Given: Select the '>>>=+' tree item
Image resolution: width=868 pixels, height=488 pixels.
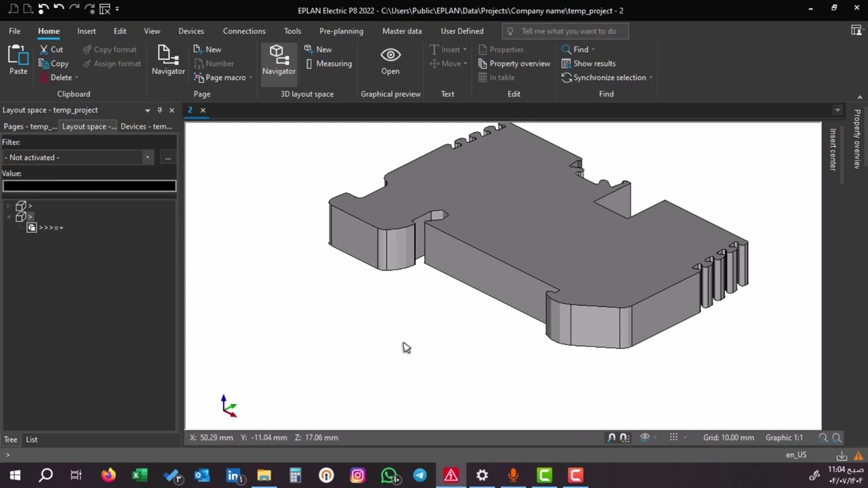Looking at the screenshot, I should 51,228.
